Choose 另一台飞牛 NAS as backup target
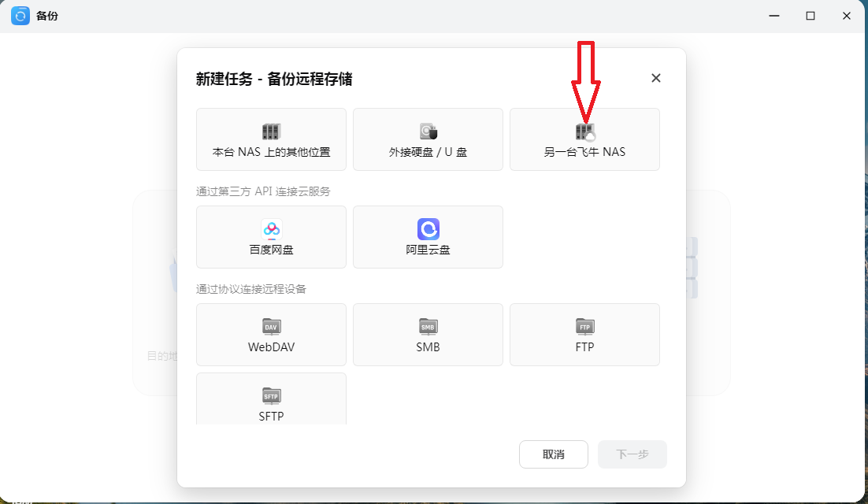Viewport: 868px width, 504px height. [584, 139]
